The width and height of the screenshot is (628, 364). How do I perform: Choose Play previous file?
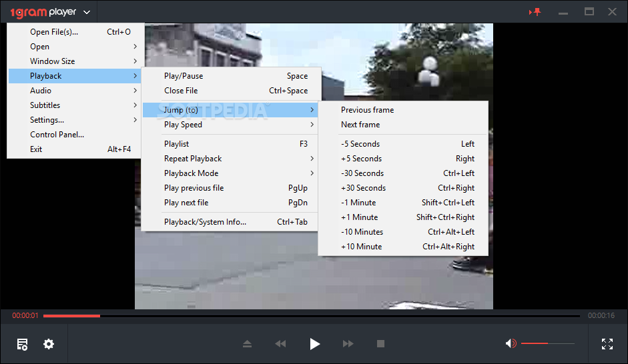(x=230, y=188)
